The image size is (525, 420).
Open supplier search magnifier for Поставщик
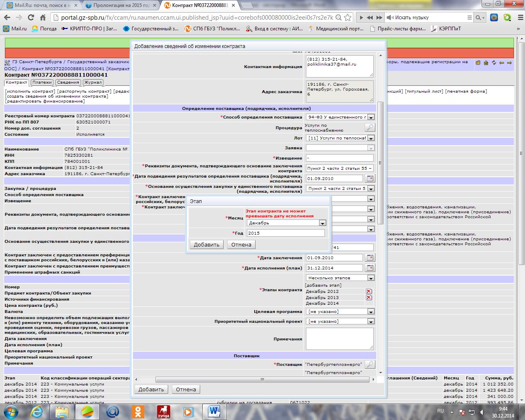[x=370, y=364]
